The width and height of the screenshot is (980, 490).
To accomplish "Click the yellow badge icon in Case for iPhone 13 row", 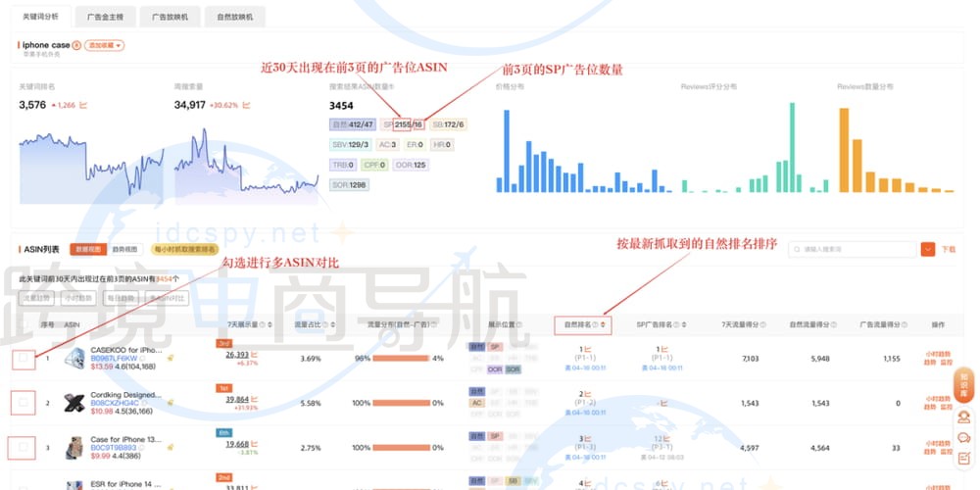I will pyautogui.click(x=171, y=448).
